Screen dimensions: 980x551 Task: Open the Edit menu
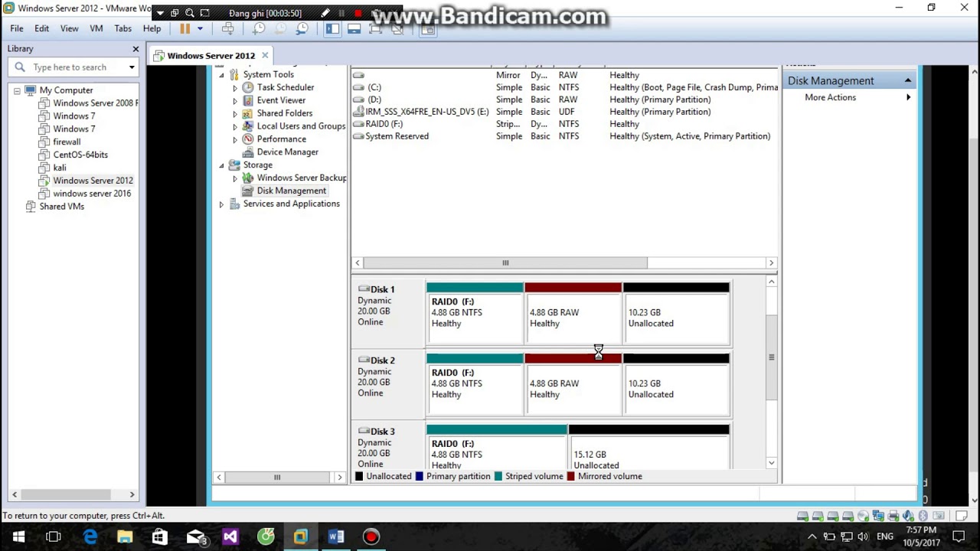pyautogui.click(x=41, y=28)
